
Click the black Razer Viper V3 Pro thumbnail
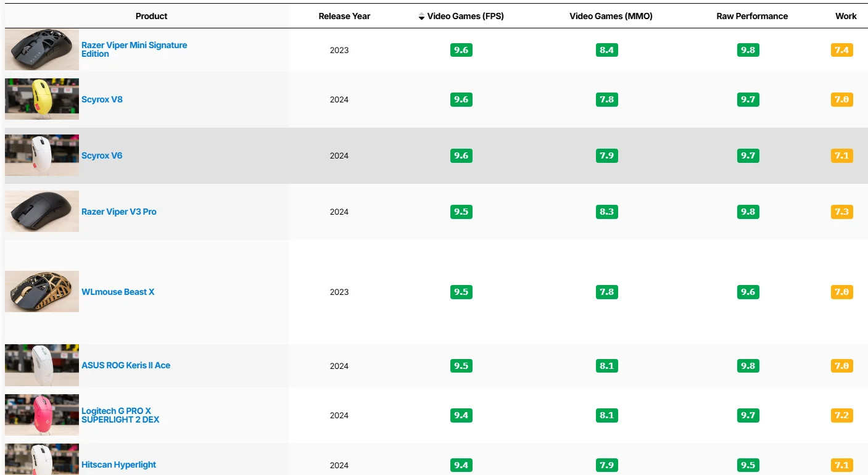(42, 211)
